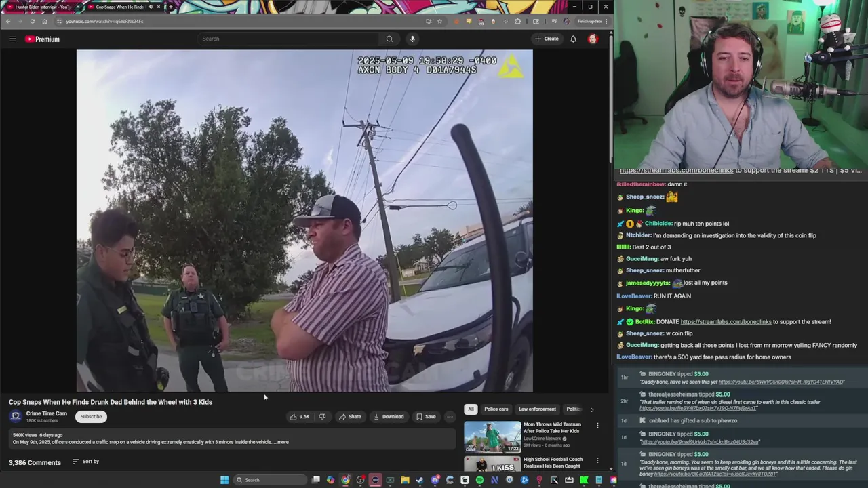Open Mom Throws Wild Tantrum video thumbnail
The image size is (868, 488).
point(492,437)
